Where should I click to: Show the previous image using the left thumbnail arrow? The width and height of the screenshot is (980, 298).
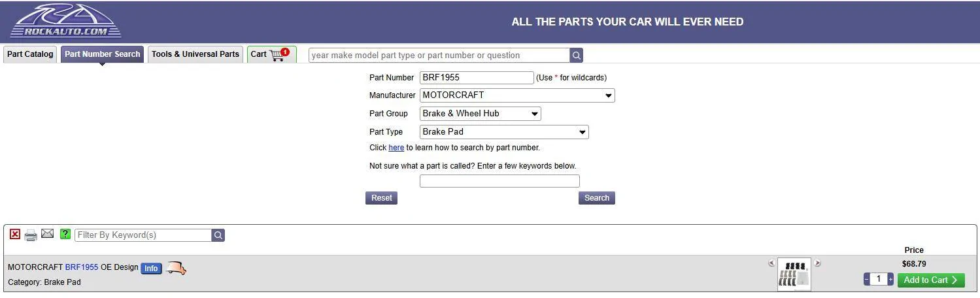click(x=771, y=263)
